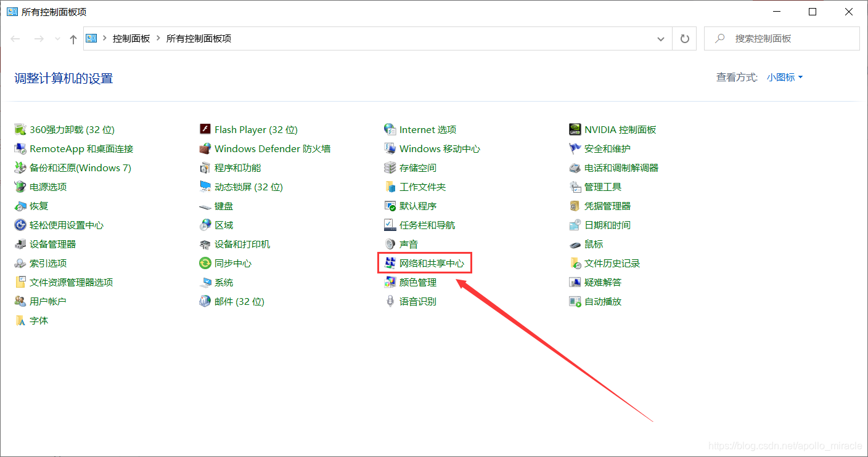Open the 电话和调制解调器 link

click(x=621, y=168)
